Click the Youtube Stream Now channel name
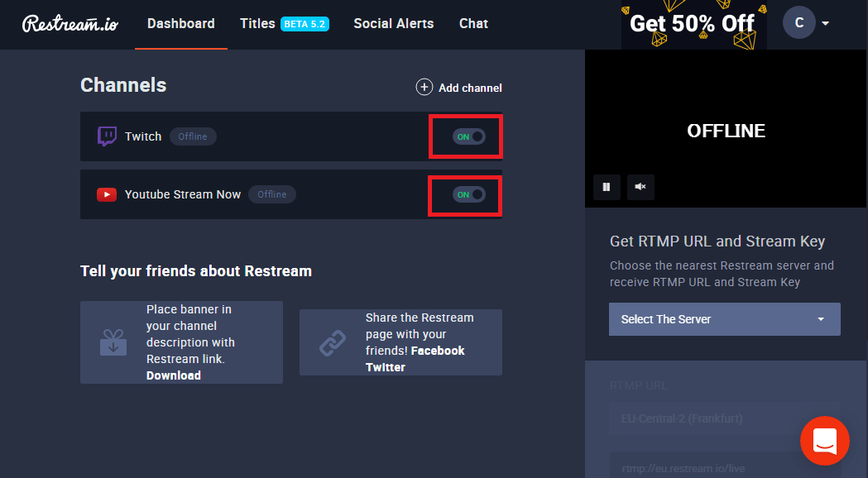868x478 pixels. (183, 194)
